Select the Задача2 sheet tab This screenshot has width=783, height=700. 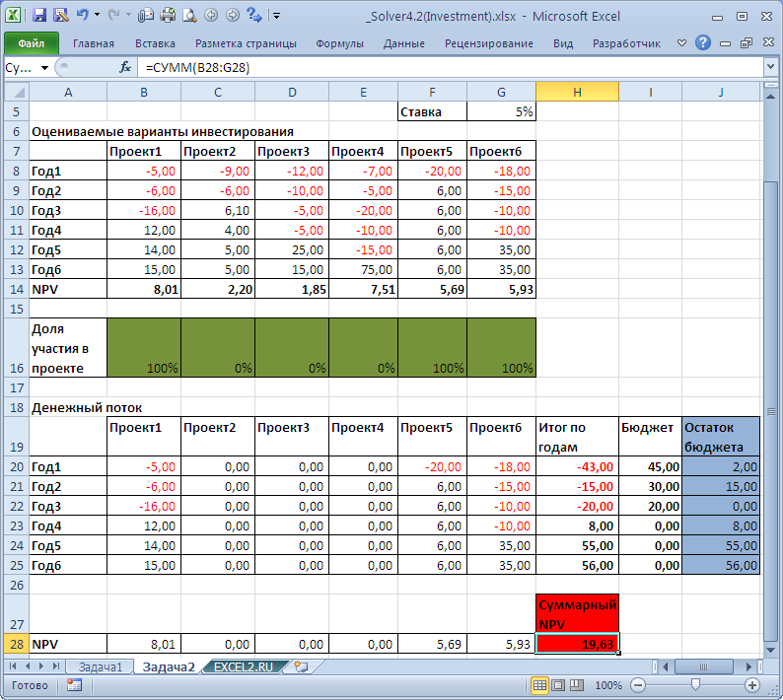point(169,666)
